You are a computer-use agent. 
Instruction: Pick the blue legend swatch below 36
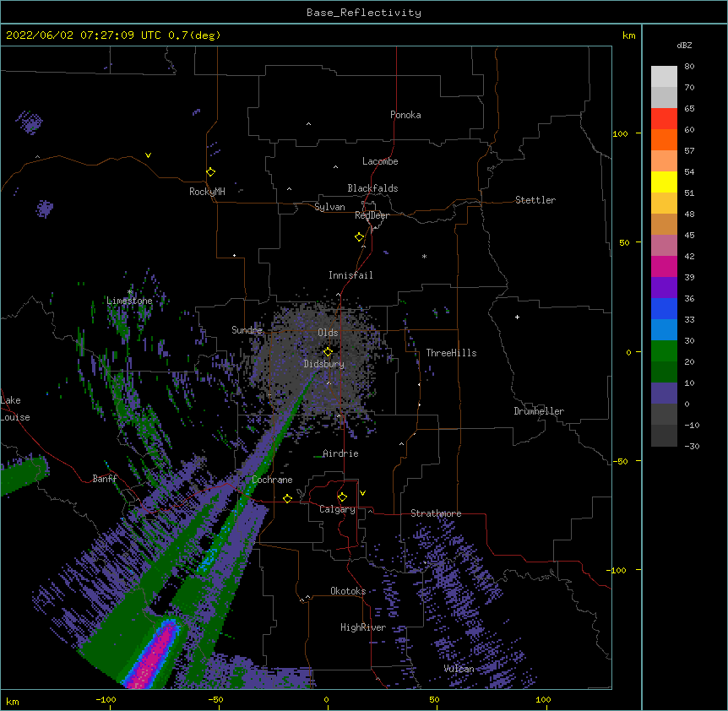pyautogui.click(x=664, y=308)
